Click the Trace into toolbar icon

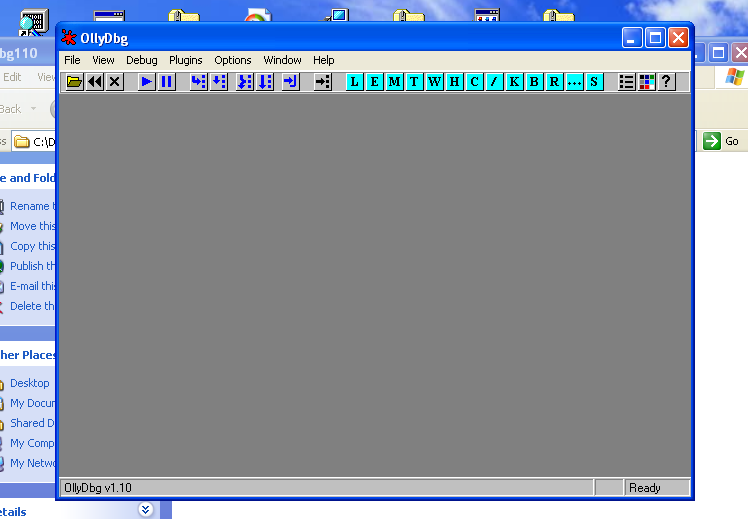(x=245, y=82)
